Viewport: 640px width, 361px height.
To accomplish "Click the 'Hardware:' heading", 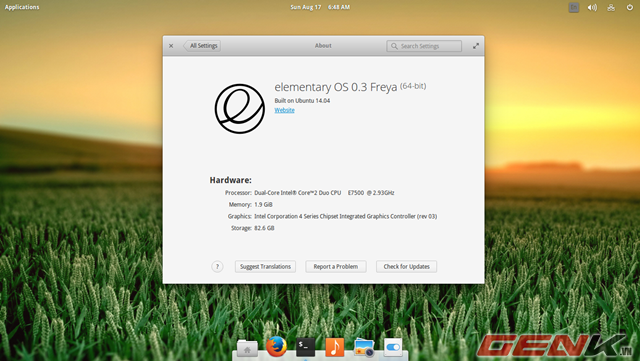I will tap(231, 180).
